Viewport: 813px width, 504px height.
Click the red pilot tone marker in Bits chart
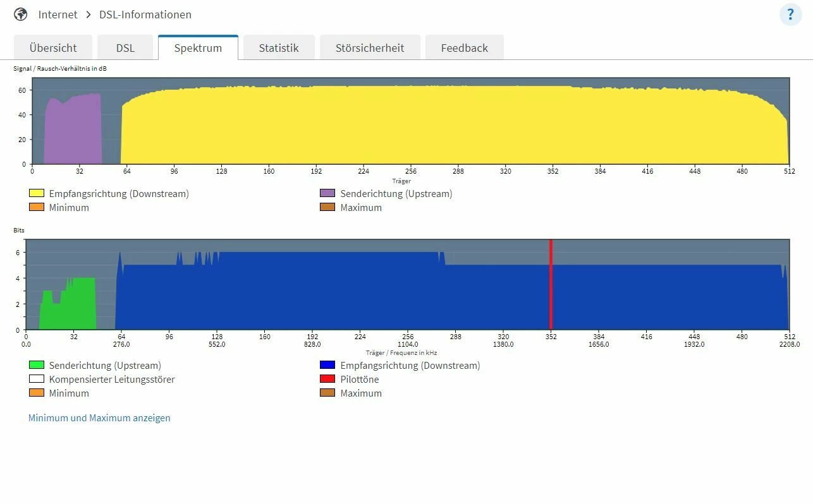point(551,284)
